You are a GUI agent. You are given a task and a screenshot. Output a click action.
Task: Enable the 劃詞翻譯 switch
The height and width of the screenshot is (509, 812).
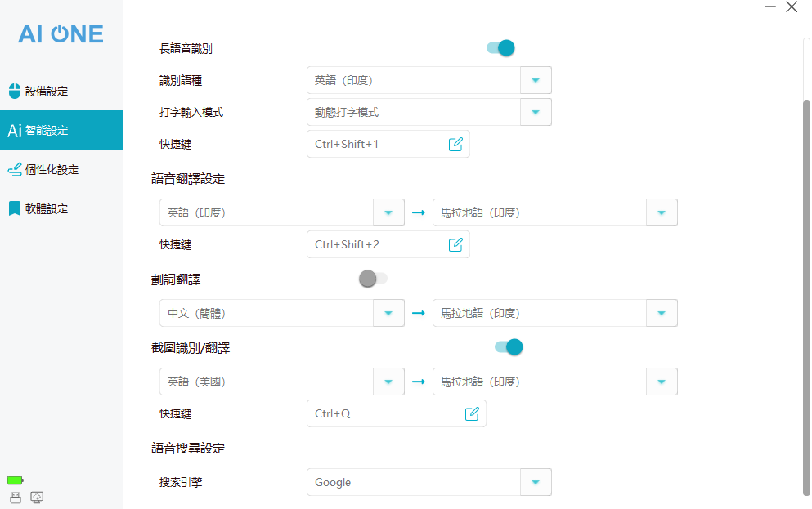point(373,279)
